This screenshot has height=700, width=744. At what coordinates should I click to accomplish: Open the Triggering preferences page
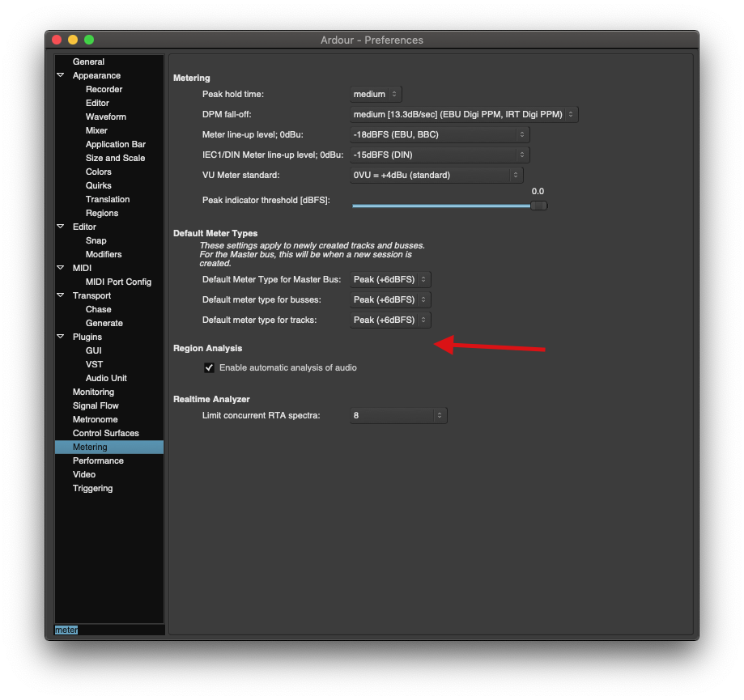pyautogui.click(x=92, y=488)
